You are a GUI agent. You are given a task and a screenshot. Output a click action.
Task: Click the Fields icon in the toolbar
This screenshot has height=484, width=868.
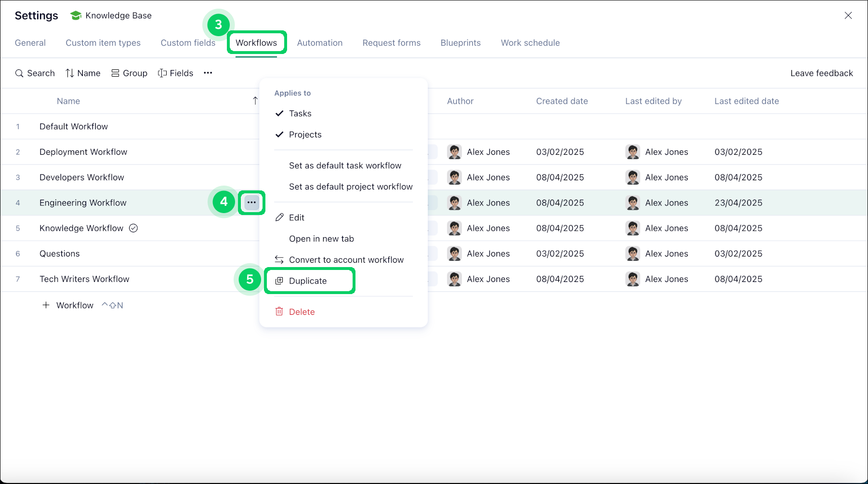162,73
